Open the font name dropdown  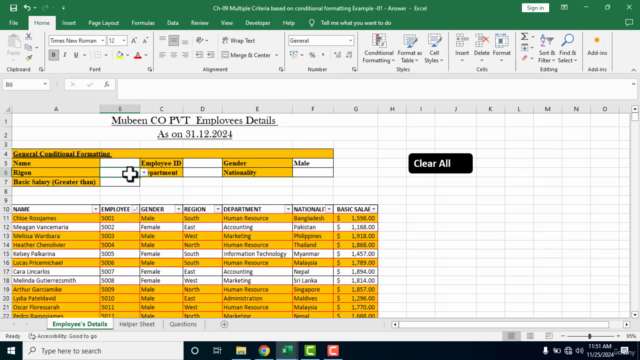pos(102,40)
